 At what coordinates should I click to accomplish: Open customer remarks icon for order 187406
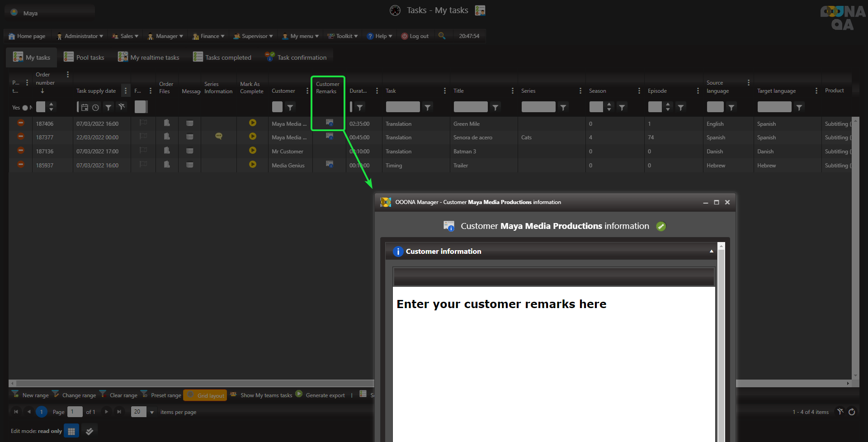click(330, 123)
